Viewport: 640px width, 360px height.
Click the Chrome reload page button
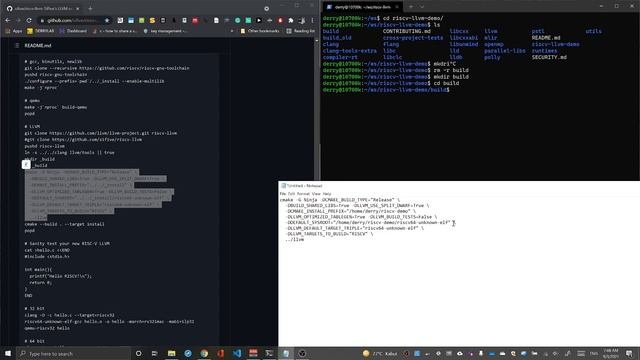[29, 20]
